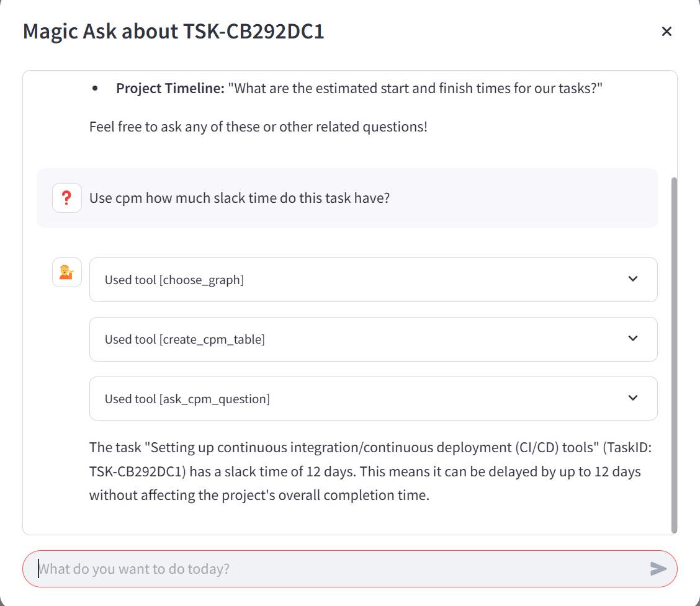Screen dimensions: 700x606
Task: Click the send message arrow icon
Action: [x=658, y=569]
